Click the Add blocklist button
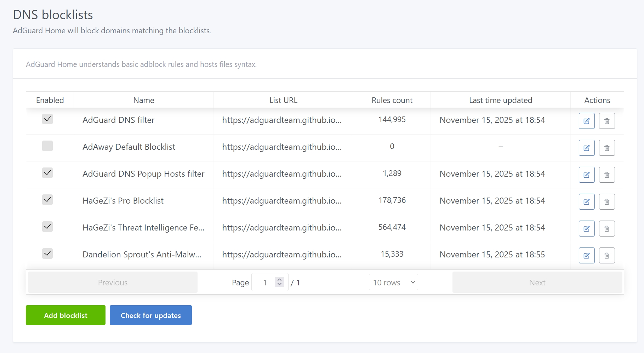Image resolution: width=644 pixels, height=353 pixels. click(65, 315)
